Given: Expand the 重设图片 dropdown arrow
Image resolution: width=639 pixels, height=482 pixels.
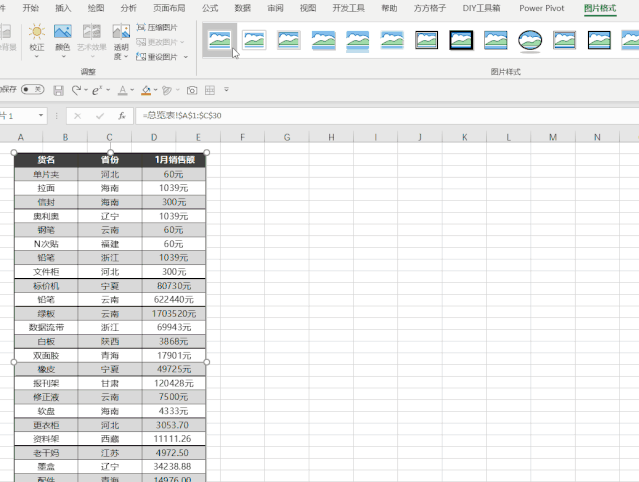Looking at the screenshot, I should pyautogui.click(x=186, y=57).
